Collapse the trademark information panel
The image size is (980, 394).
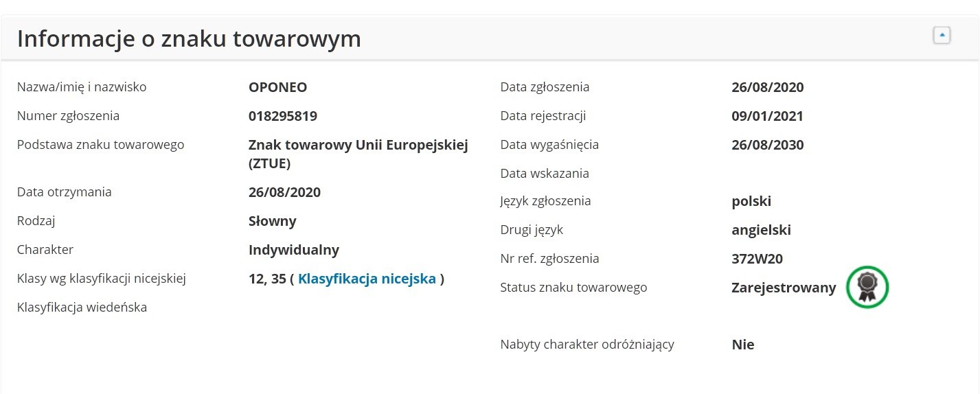(942, 35)
